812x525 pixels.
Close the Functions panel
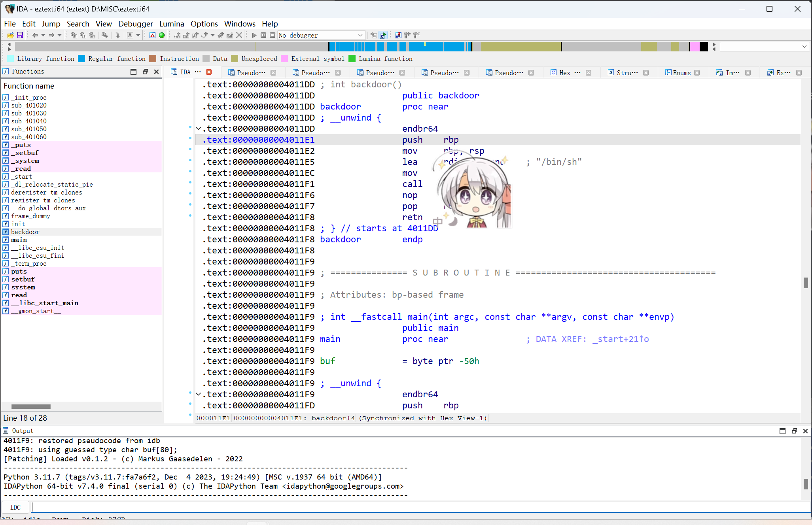point(156,72)
